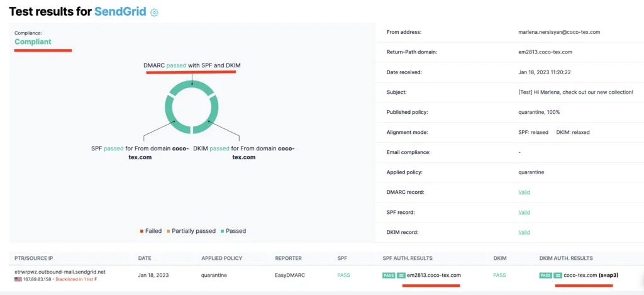The image size is (644, 295).
Task: Click the SPF AUTH. RESULTS column header
Action: (x=408, y=259)
